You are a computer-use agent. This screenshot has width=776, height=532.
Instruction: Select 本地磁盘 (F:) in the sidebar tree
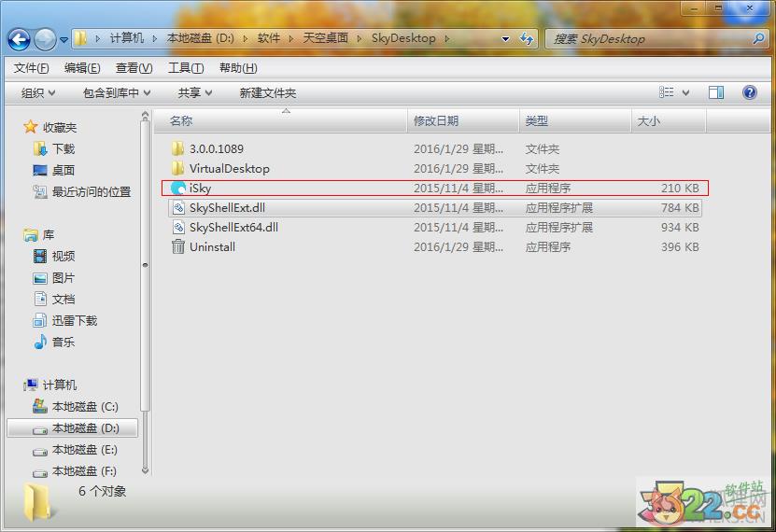pyautogui.click(x=84, y=471)
